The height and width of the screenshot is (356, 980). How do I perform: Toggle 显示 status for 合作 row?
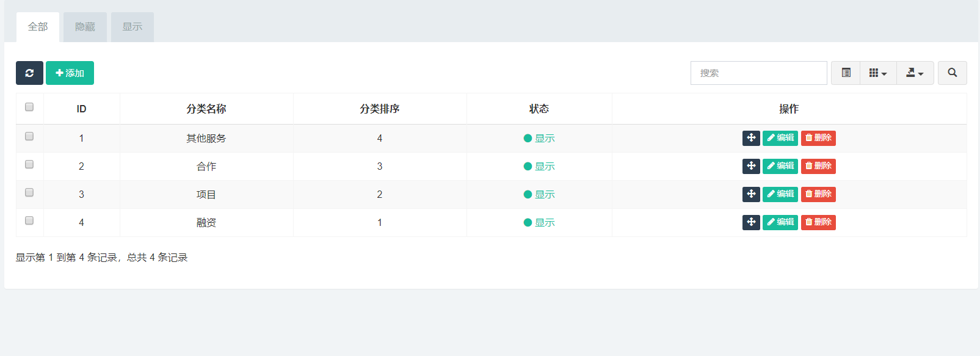point(539,166)
